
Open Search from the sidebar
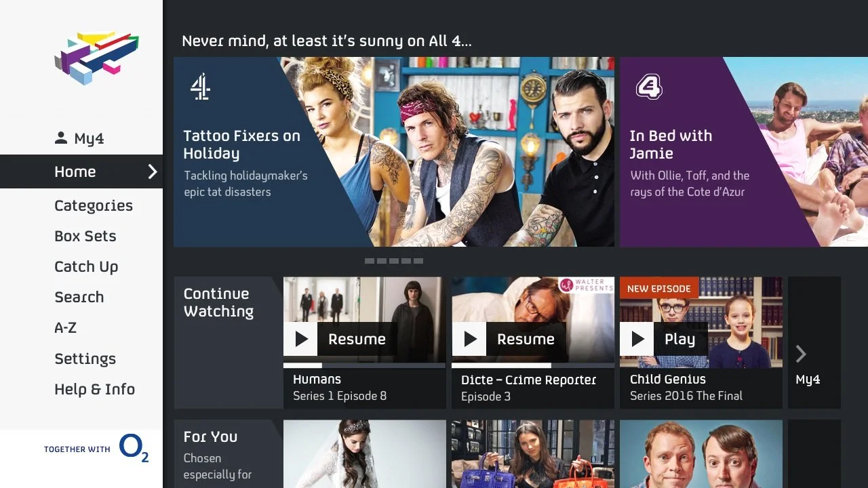point(79,297)
